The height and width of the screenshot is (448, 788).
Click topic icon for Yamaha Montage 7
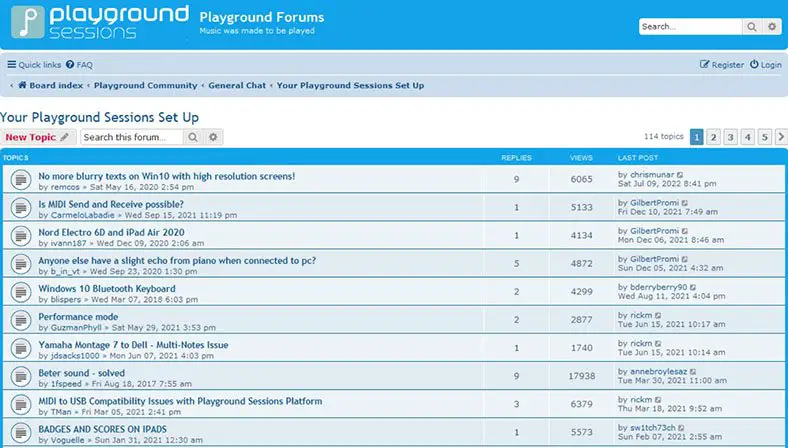[x=21, y=348]
